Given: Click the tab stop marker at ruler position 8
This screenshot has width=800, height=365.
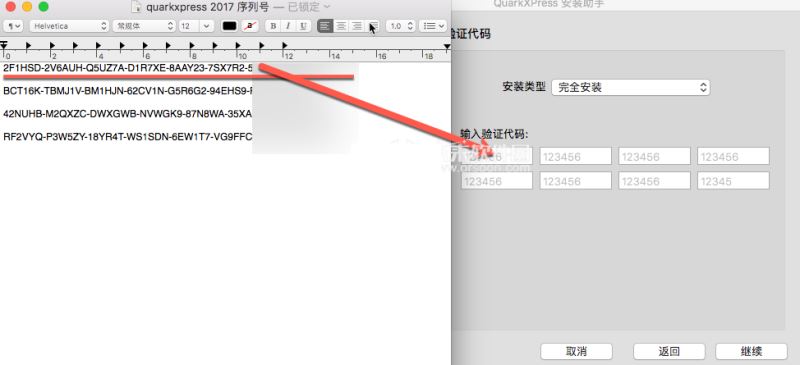Looking at the screenshot, I should 192,45.
